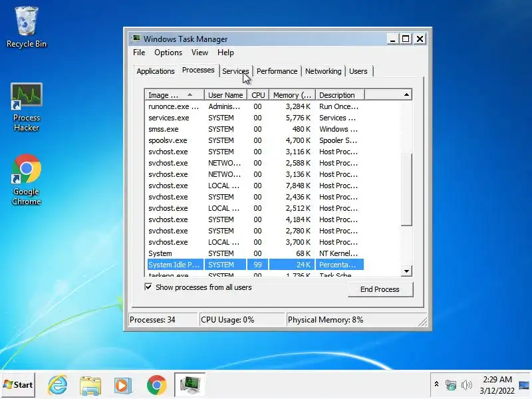532x399 pixels.
Task: Show hidden system tray icons
Action: pyautogui.click(x=436, y=384)
